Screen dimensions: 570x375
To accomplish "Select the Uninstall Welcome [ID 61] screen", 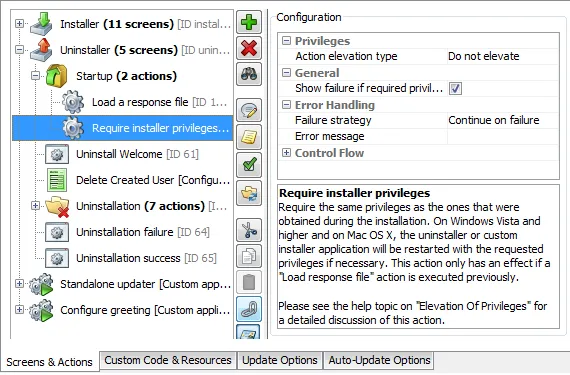I will [137, 154].
